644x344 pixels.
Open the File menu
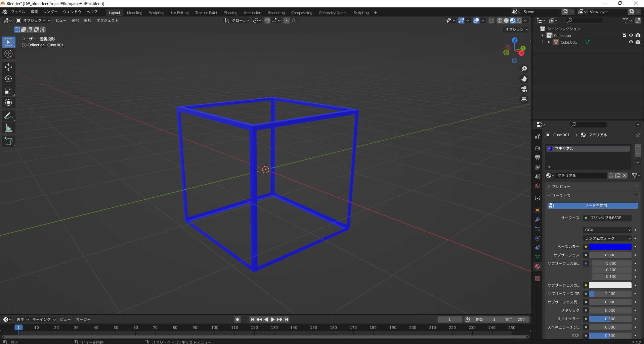(x=18, y=12)
